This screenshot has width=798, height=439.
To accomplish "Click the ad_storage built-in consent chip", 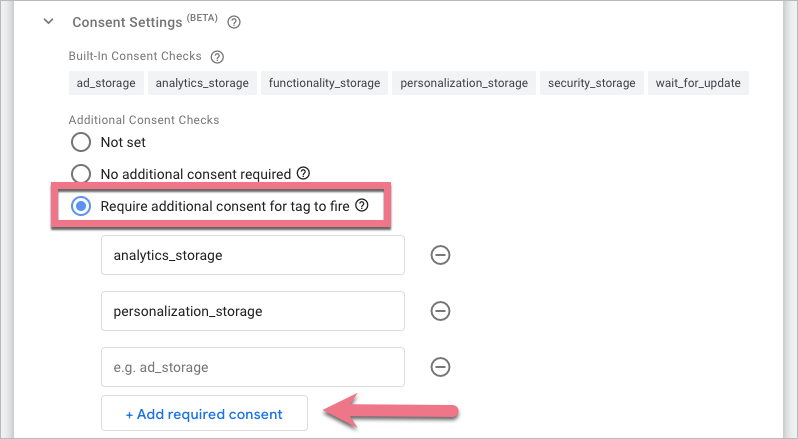I will pos(107,83).
